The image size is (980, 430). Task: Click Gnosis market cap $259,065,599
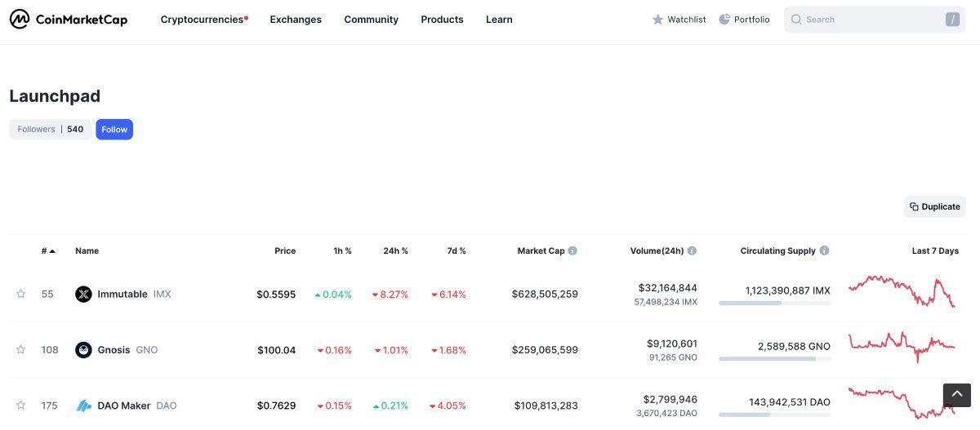tap(545, 349)
